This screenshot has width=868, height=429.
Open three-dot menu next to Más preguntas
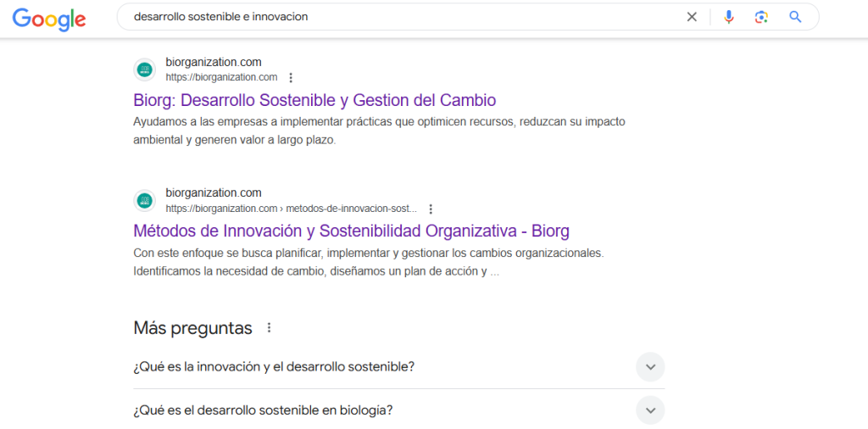tap(269, 328)
